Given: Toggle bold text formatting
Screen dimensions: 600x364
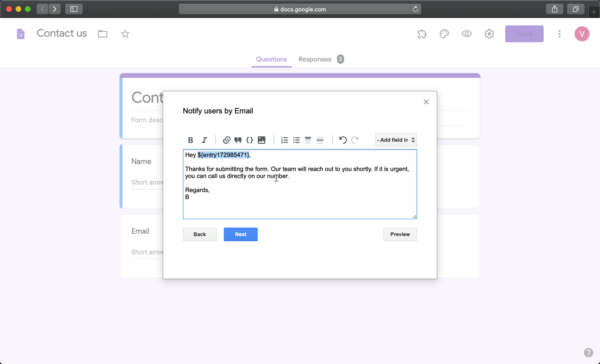Looking at the screenshot, I should [x=190, y=140].
